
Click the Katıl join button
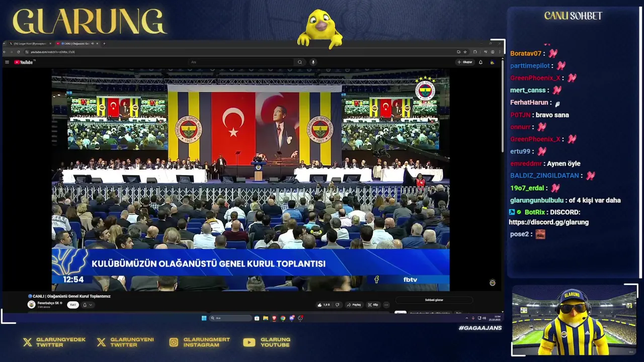73,305
